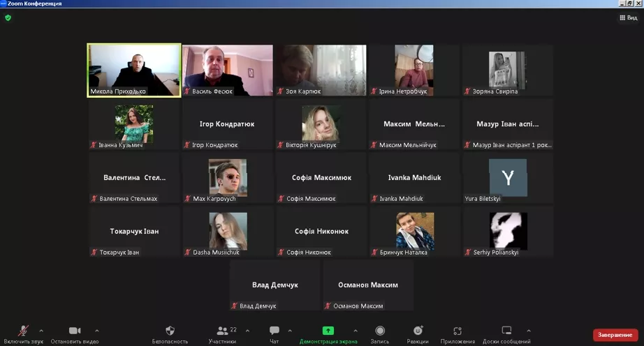
Task: Expand audio options chevron next to microphone
Action: click(x=41, y=331)
